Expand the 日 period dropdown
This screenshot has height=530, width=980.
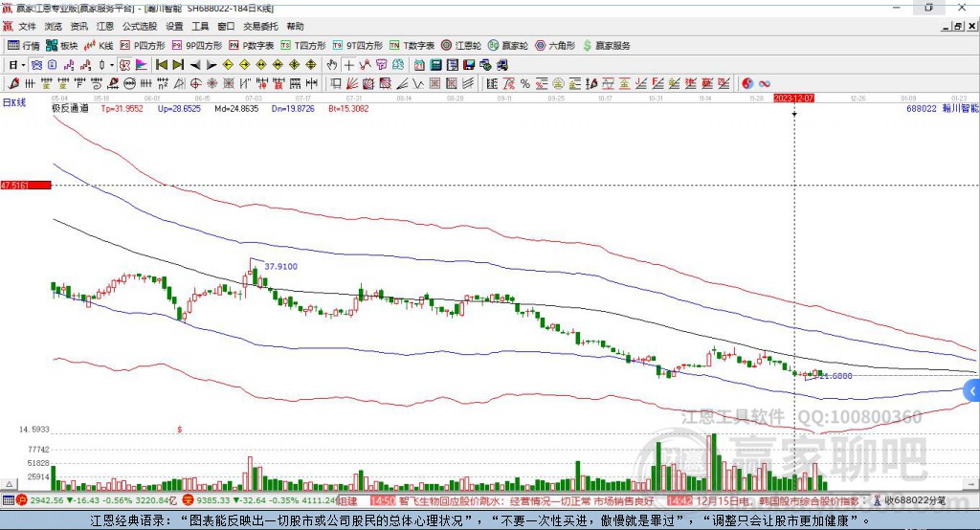[16, 65]
